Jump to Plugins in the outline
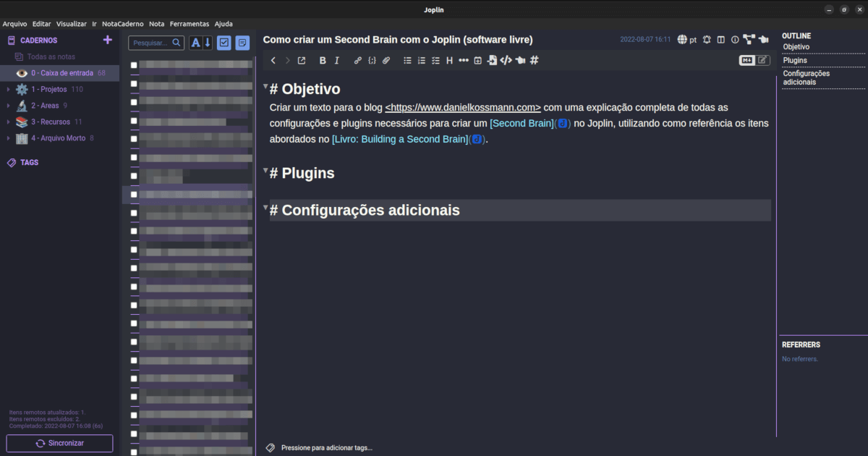 795,60
